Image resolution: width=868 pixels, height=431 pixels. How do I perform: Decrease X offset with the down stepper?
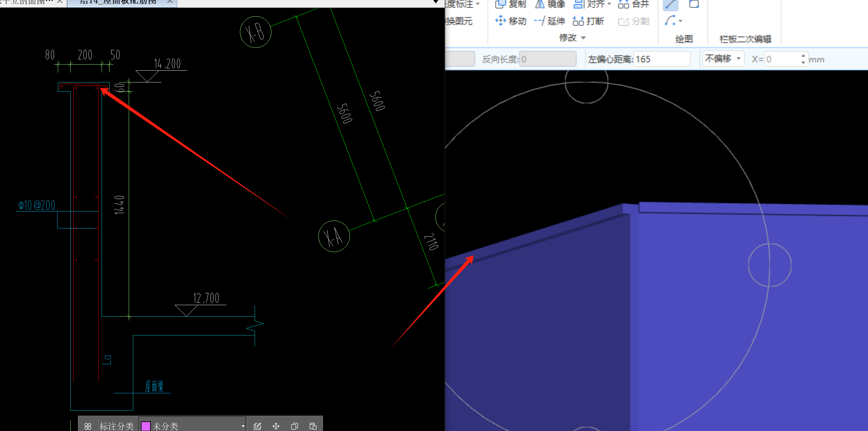(x=803, y=62)
